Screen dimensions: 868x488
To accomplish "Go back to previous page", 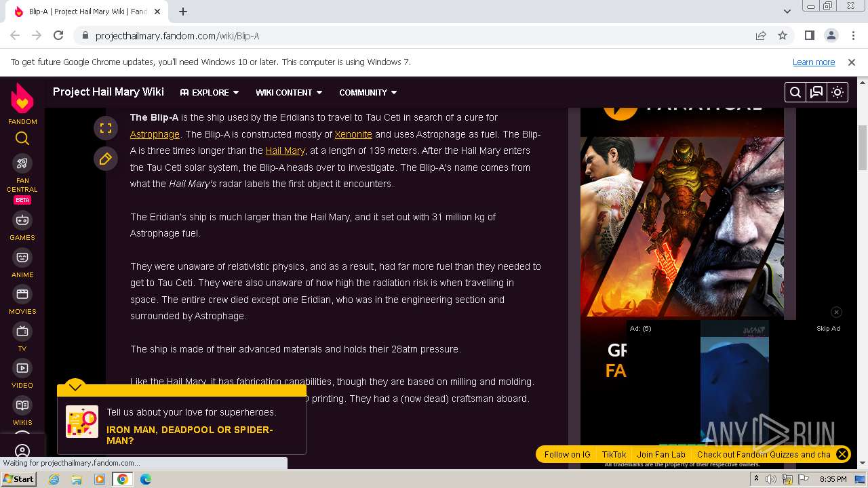I will coord(15,36).
